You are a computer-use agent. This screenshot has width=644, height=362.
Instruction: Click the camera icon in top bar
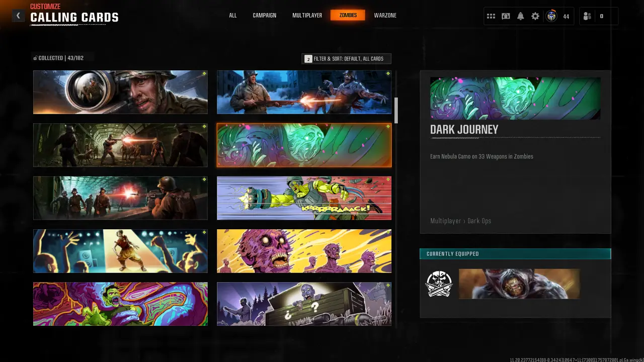[x=506, y=16]
